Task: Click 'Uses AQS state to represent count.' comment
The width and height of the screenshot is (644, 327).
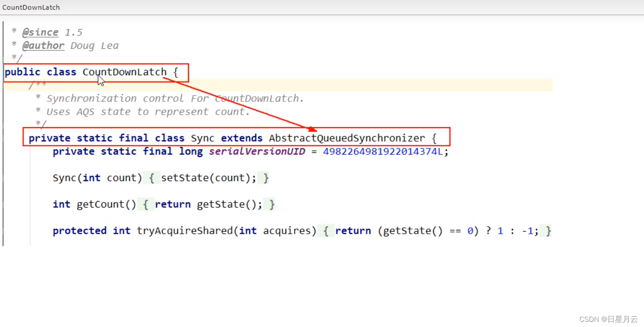Action: pyautogui.click(x=148, y=112)
